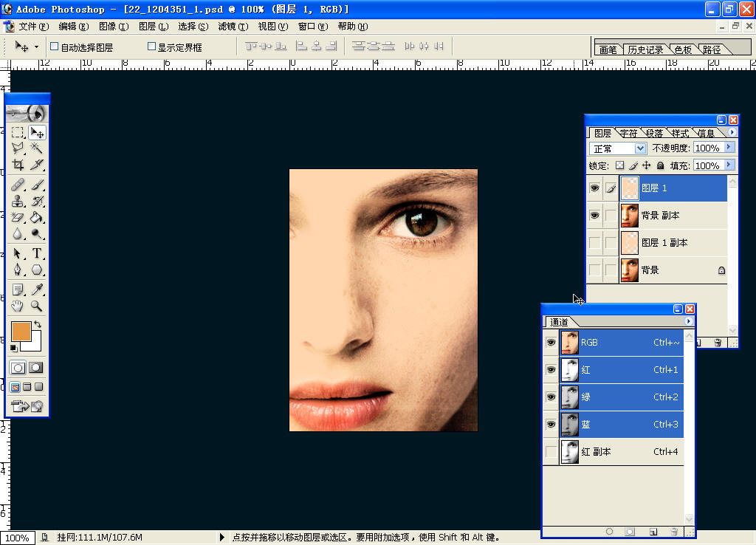Select the Magic Wand tool
This screenshot has height=545, width=756.
[x=37, y=148]
